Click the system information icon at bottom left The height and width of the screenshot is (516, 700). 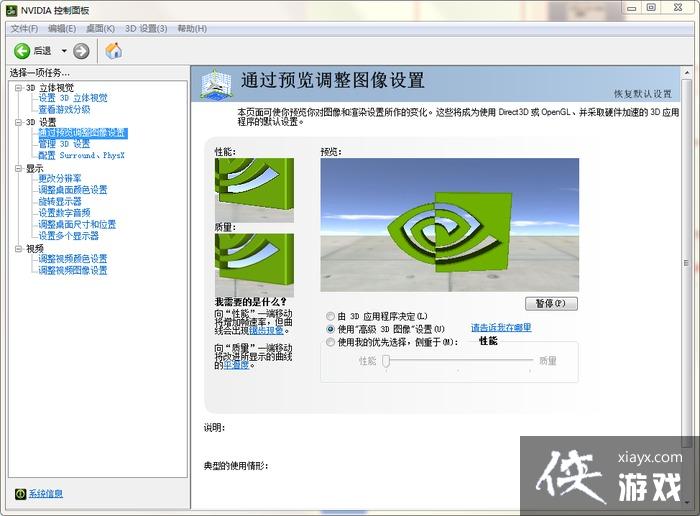click(20, 494)
